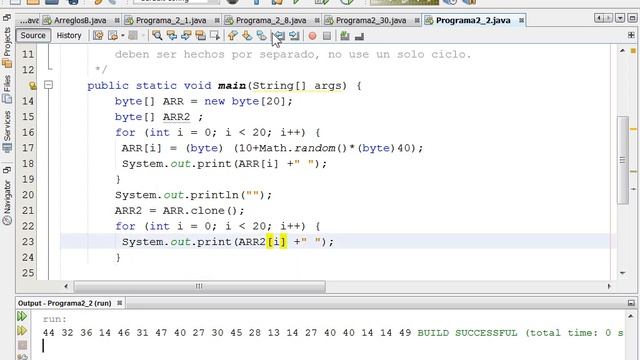Restore the window group above Navigator
The image size is (640, 360).
(x=7, y=169)
